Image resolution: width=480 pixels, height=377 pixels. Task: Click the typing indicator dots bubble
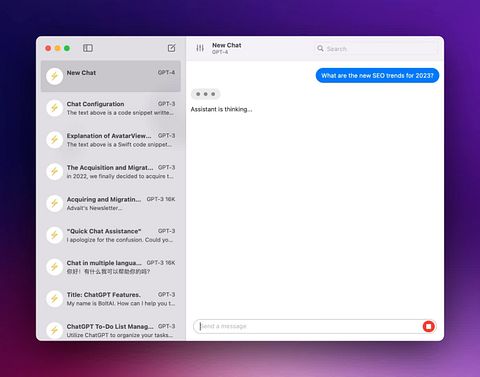click(206, 94)
